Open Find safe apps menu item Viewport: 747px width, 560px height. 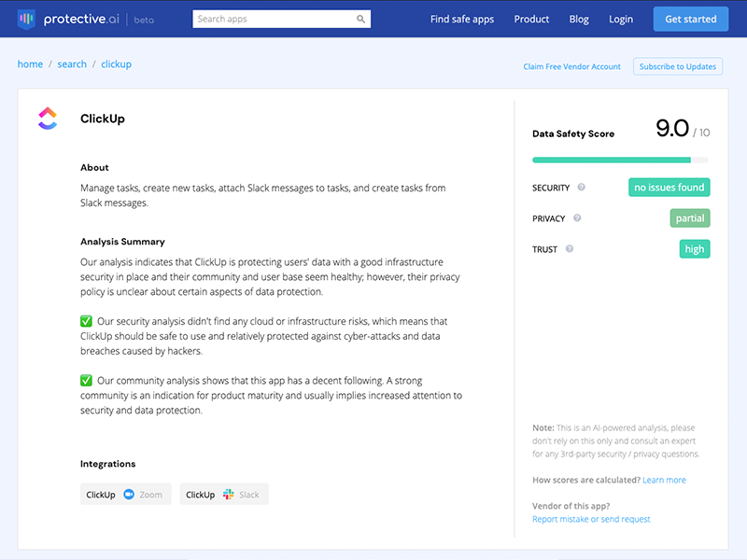462,19
